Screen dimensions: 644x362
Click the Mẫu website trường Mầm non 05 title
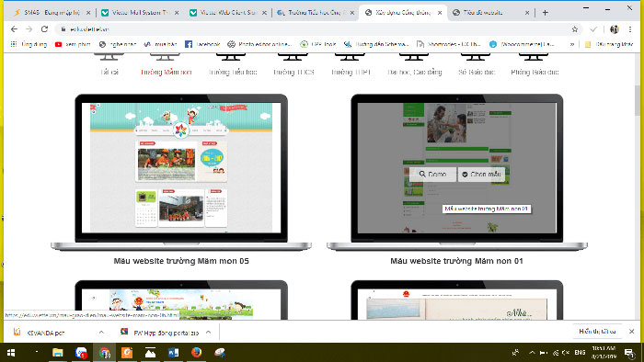181,261
